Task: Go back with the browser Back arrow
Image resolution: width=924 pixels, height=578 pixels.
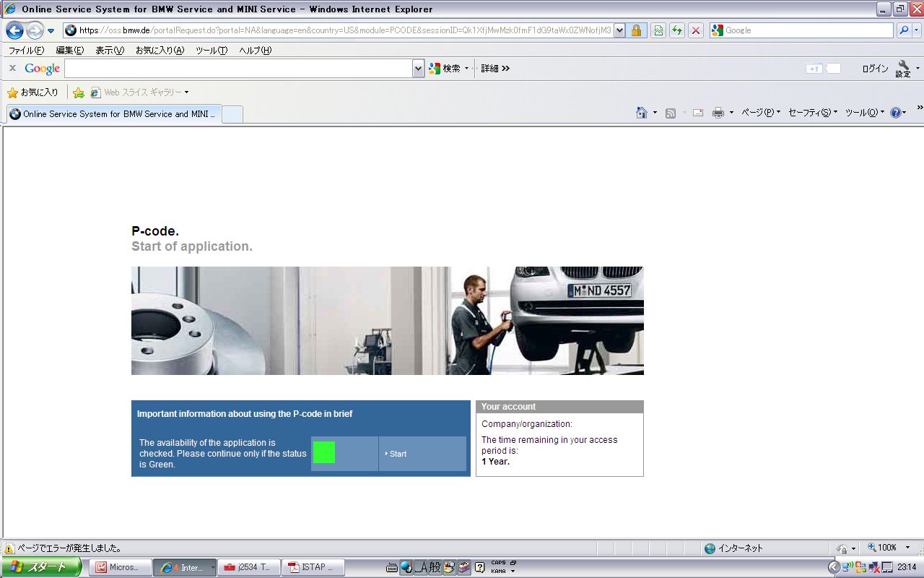Action: coord(14,30)
